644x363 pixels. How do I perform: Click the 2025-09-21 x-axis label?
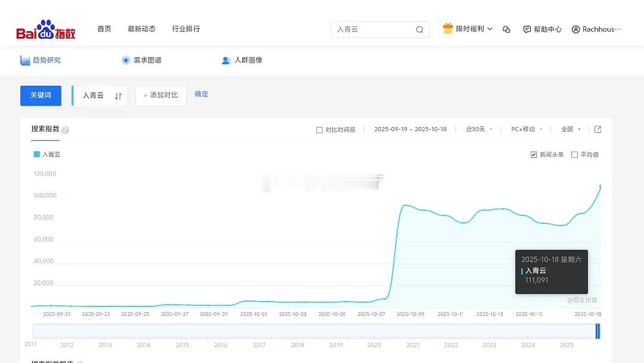[57, 314]
